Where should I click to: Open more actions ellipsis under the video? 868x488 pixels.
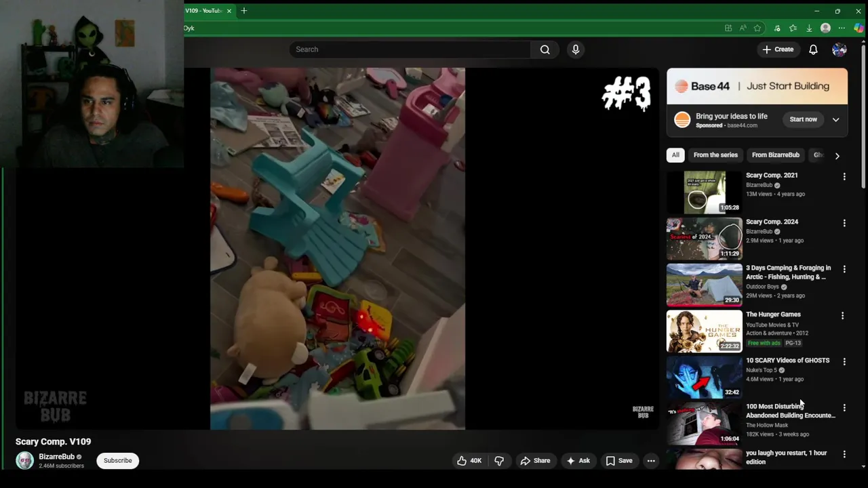tap(651, 461)
